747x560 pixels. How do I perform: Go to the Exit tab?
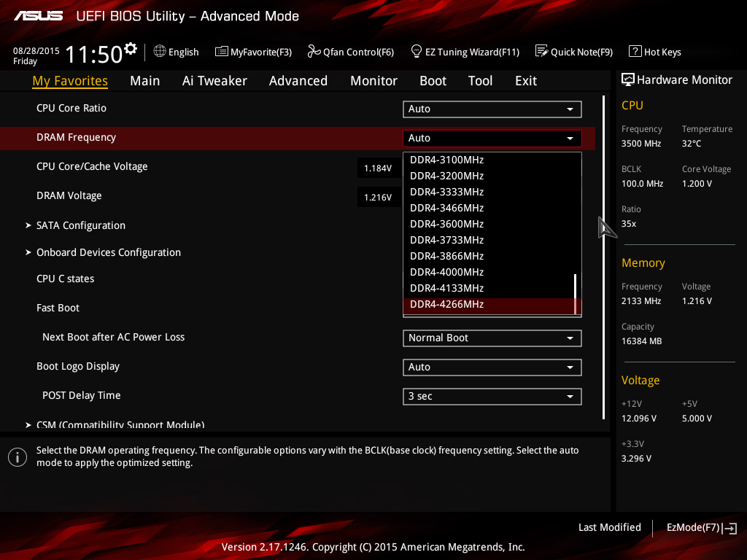(x=526, y=81)
